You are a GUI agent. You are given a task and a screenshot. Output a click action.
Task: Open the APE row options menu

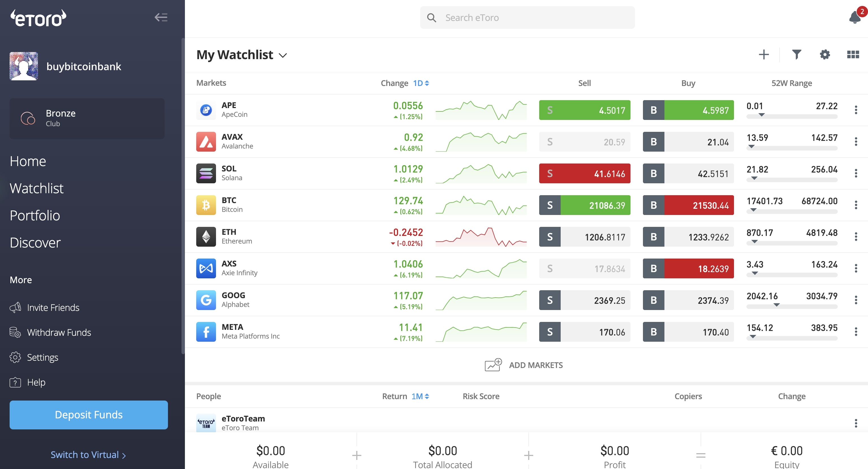[x=856, y=110]
